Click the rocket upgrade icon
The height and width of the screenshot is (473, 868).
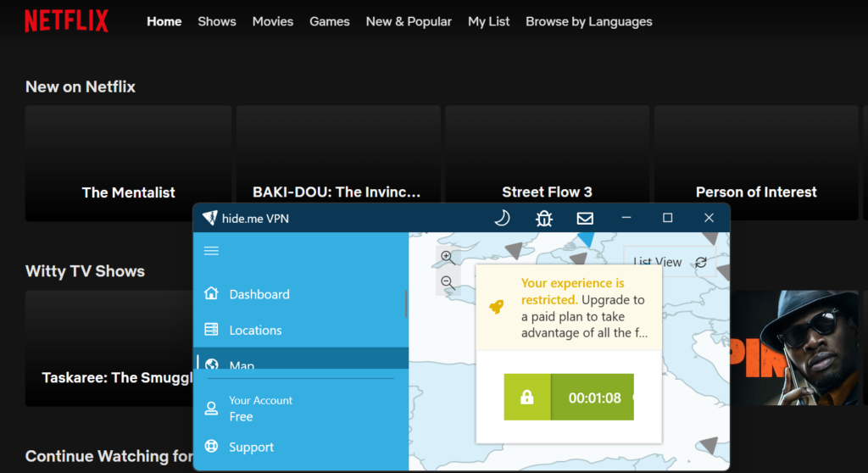497,307
